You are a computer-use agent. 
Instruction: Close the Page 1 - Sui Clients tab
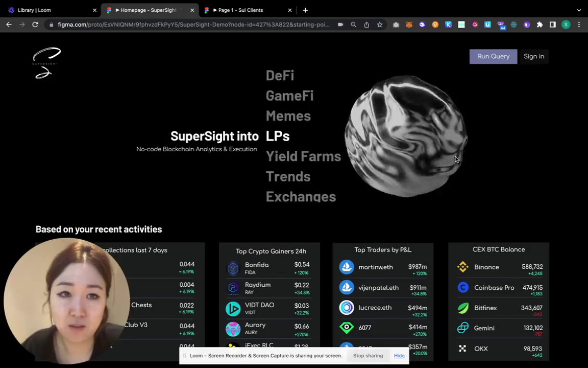tap(289, 10)
